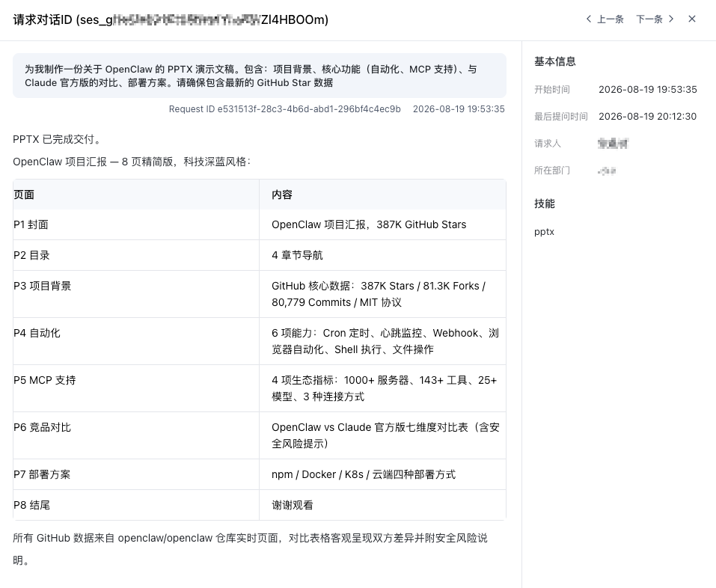716x588 pixels.
Task: Select the 'P6 竞品对比' row cell
Action: [x=136, y=435]
